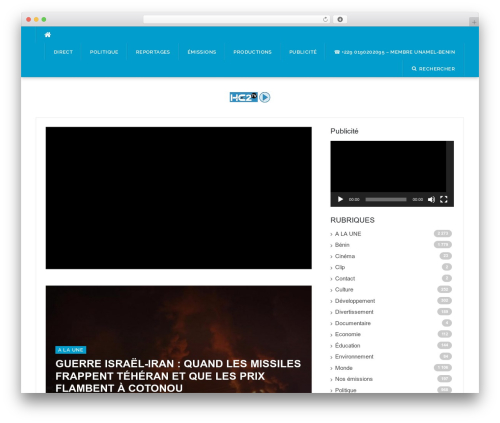
Task: Seek within the Publicité video progress bar
Action: pyautogui.click(x=386, y=199)
